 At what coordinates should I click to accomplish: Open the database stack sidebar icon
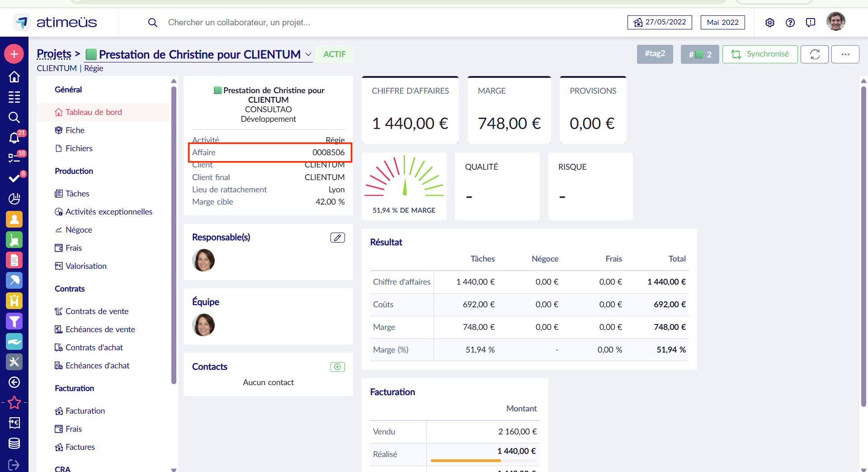click(14, 443)
